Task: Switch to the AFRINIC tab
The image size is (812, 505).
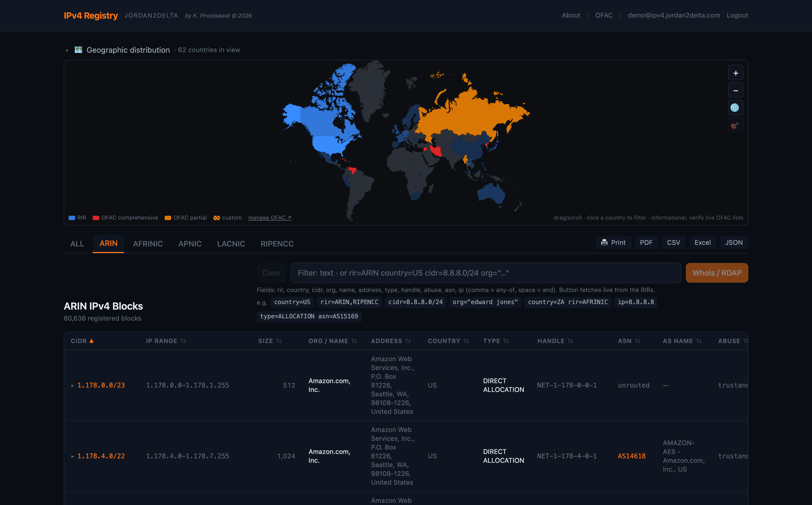Action: 148,244
